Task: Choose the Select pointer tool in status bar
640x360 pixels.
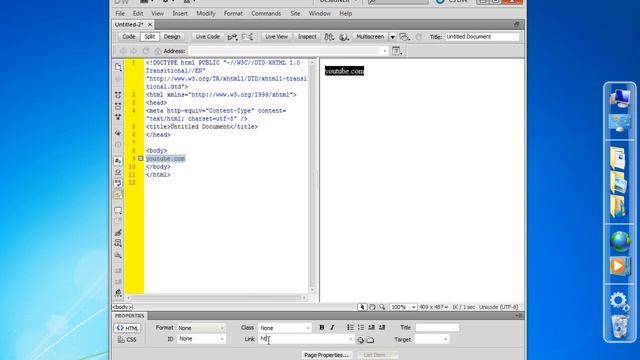Action: pyautogui.click(x=362, y=307)
